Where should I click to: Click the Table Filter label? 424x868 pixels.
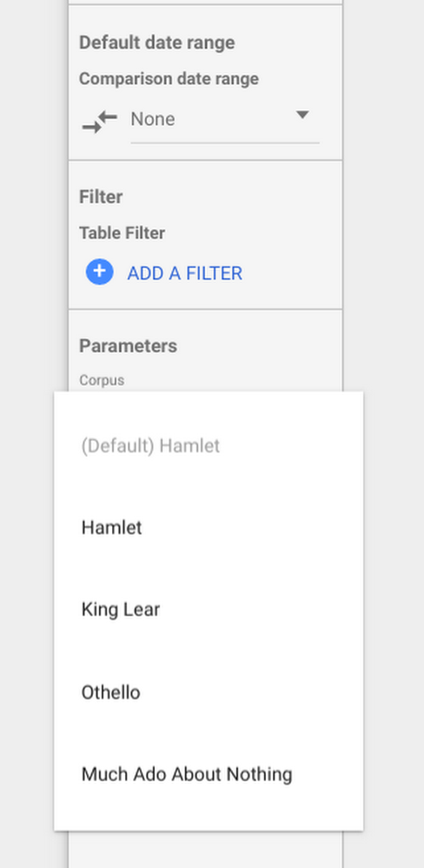122,233
